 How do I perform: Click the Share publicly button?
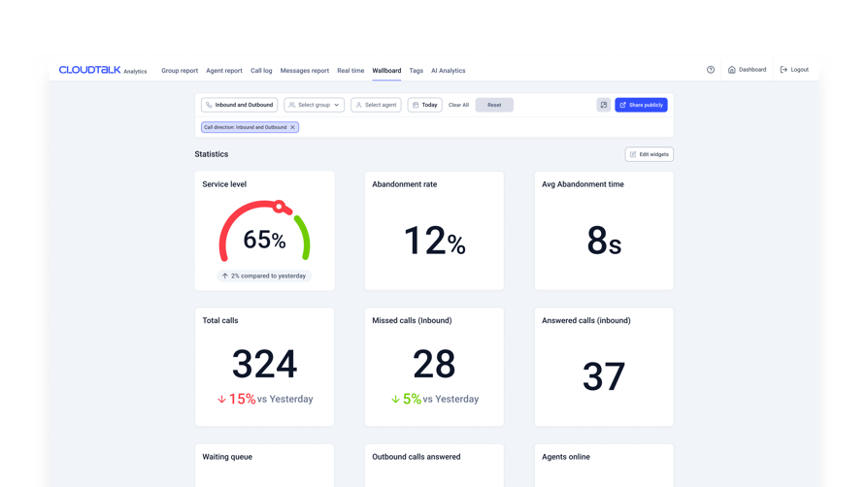pos(641,105)
